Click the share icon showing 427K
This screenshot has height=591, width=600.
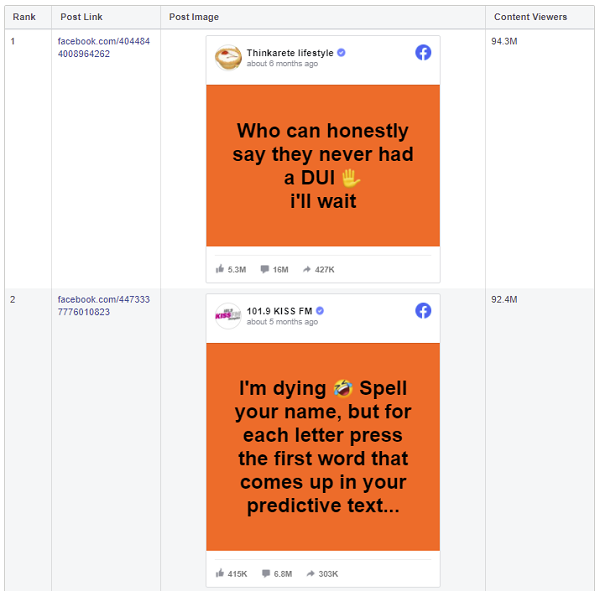pyautogui.click(x=306, y=269)
